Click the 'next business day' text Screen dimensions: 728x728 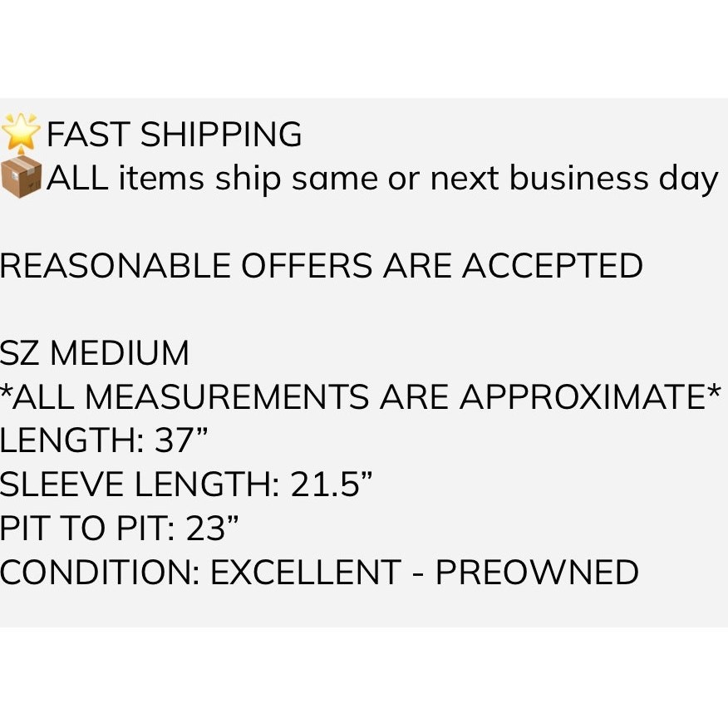574,179
